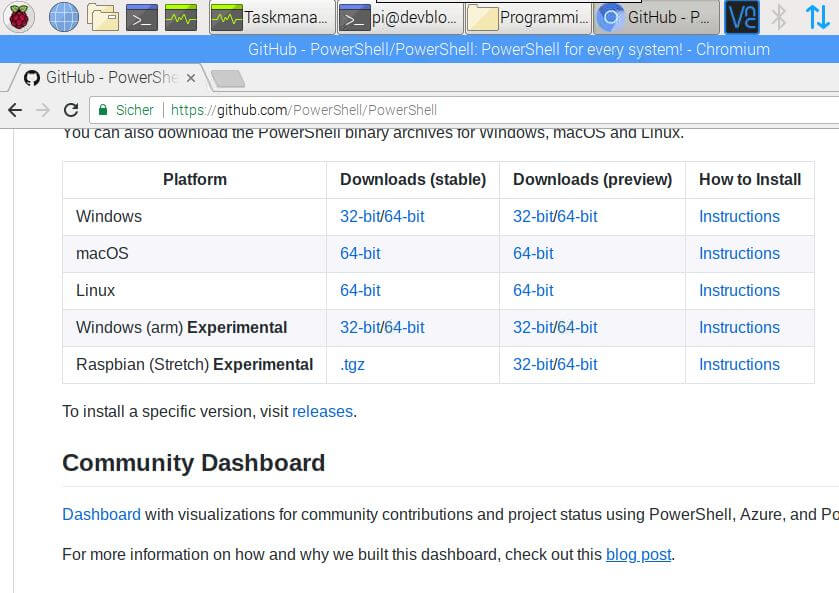The width and height of the screenshot is (839, 593).
Task: Open the file manager folders icon
Action: click(x=103, y=16)
